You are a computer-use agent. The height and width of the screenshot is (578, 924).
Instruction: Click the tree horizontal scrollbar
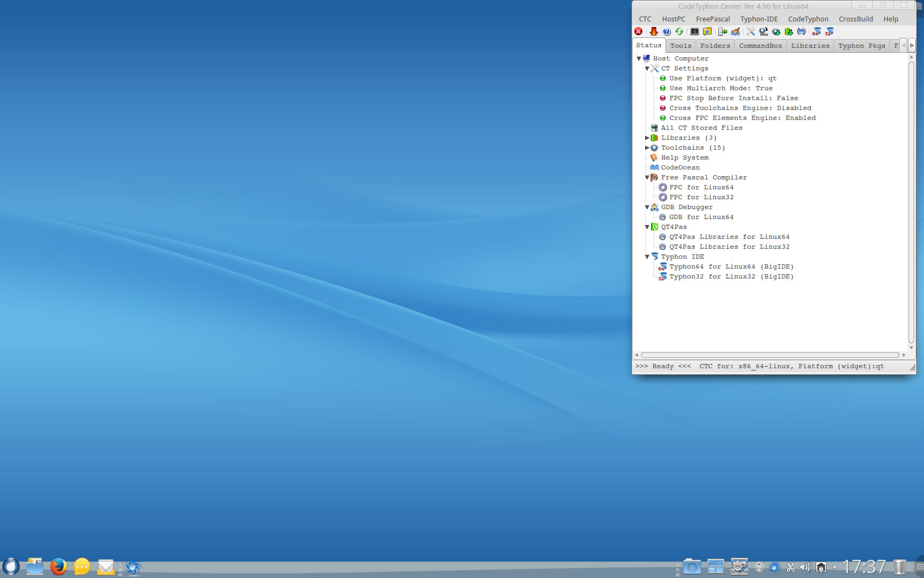pyautogui.click(x=770, y=355)
